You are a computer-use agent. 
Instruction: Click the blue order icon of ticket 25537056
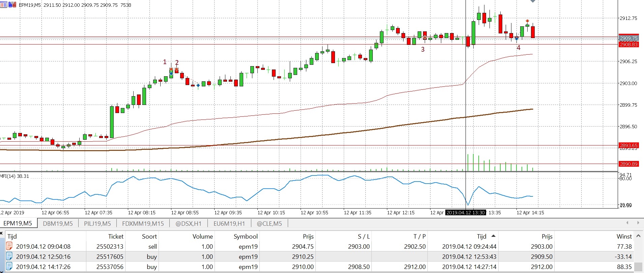tap(9, 267)
